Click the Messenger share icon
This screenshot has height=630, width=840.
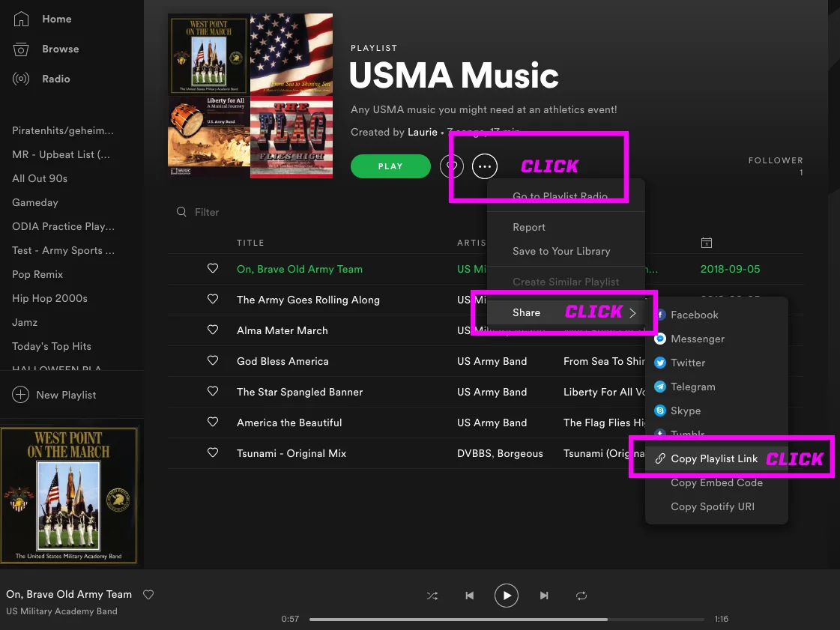pyautogui.click(x=660, y=339)
